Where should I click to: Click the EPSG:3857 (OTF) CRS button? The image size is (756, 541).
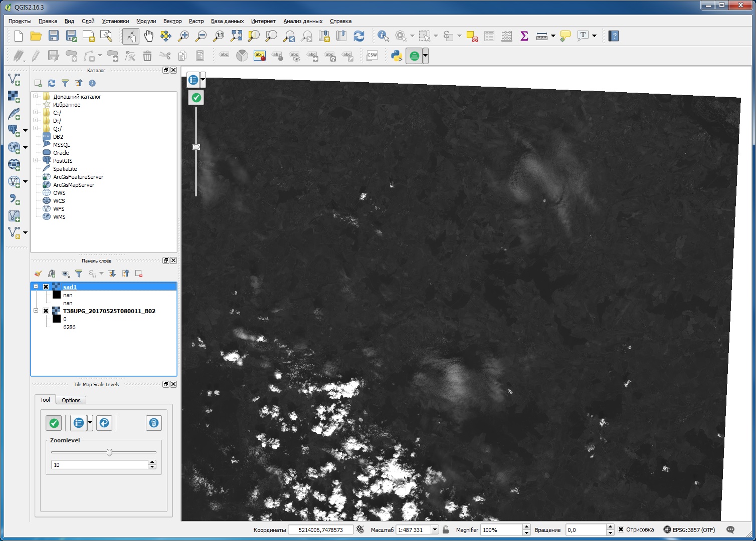point(689,529)
